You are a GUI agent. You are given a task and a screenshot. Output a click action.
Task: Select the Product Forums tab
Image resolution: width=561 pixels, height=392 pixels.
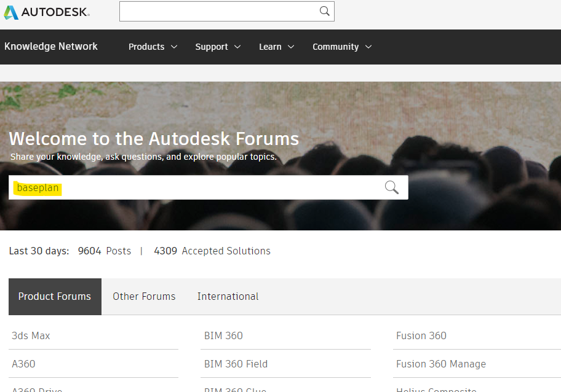54,296
